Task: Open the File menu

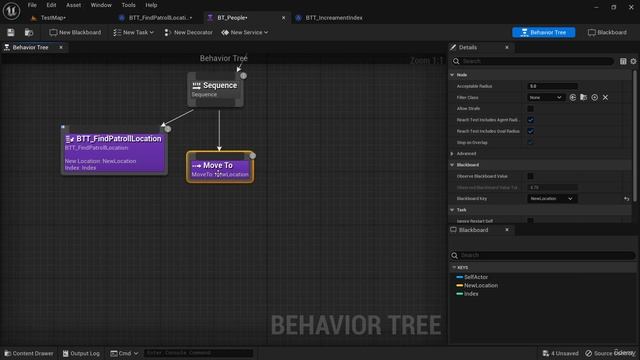Action: click(x=32, y=5)
